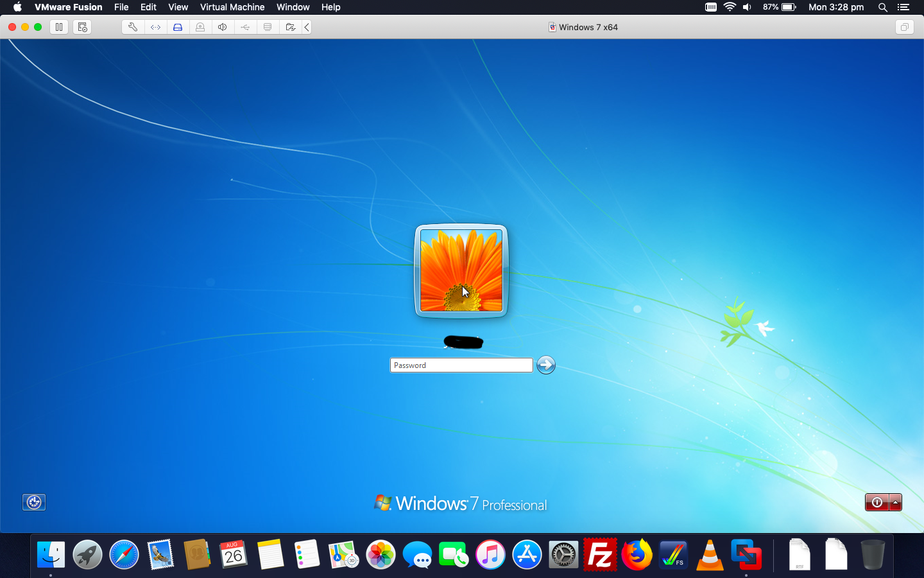The image size is (924, 578).
Task: Click the network adapter toolbar icon
Action: [155, 27]
